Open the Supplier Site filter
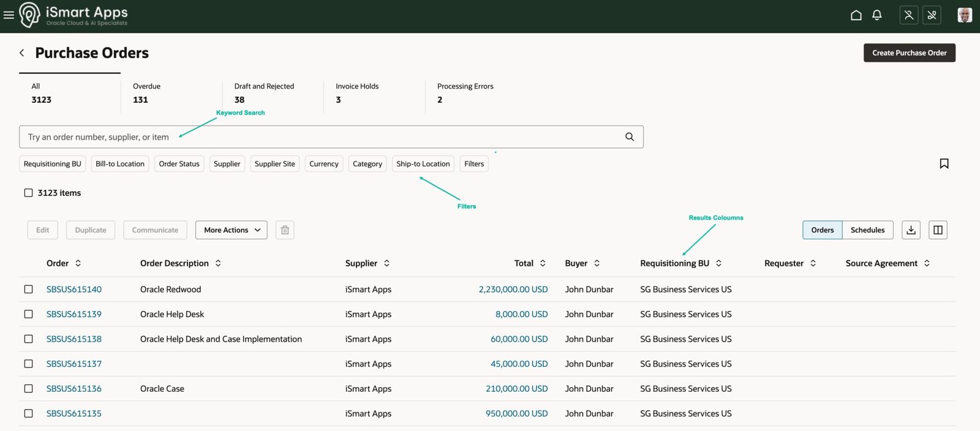Viewport: 980px width, 431px height. (275, 163)
